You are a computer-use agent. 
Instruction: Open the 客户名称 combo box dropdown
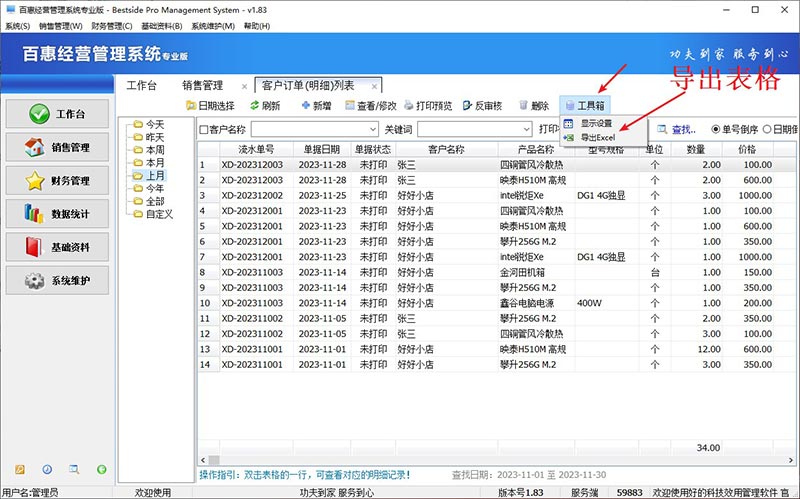(370, 129)
